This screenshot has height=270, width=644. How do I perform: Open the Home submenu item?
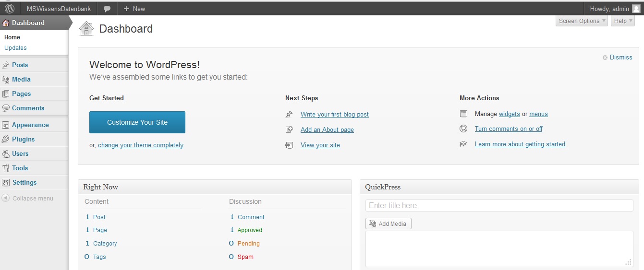point(12,37)
